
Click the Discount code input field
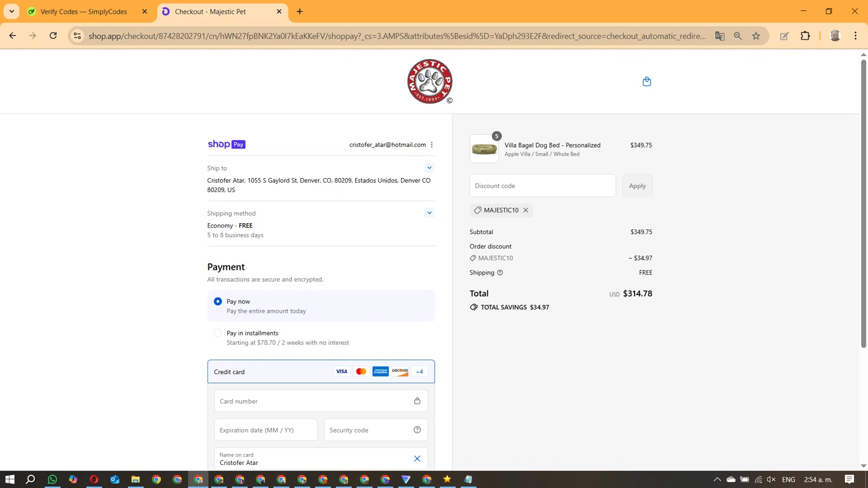(543, 186)
